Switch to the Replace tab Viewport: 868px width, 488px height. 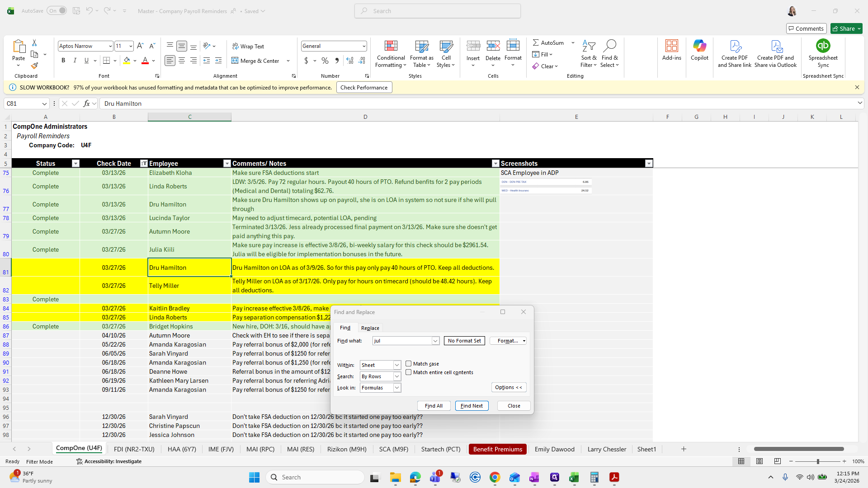pyautogui.click(x=370, y=328)
